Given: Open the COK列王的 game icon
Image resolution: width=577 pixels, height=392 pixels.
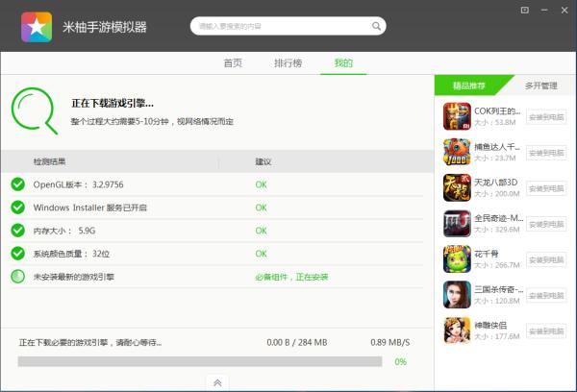Looking at the screenshot, I should [x=457, y=116].
